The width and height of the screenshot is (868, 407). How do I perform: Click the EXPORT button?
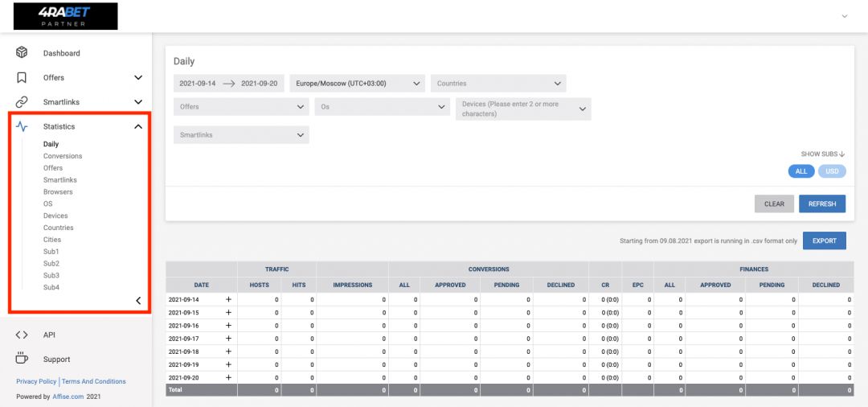824,240
